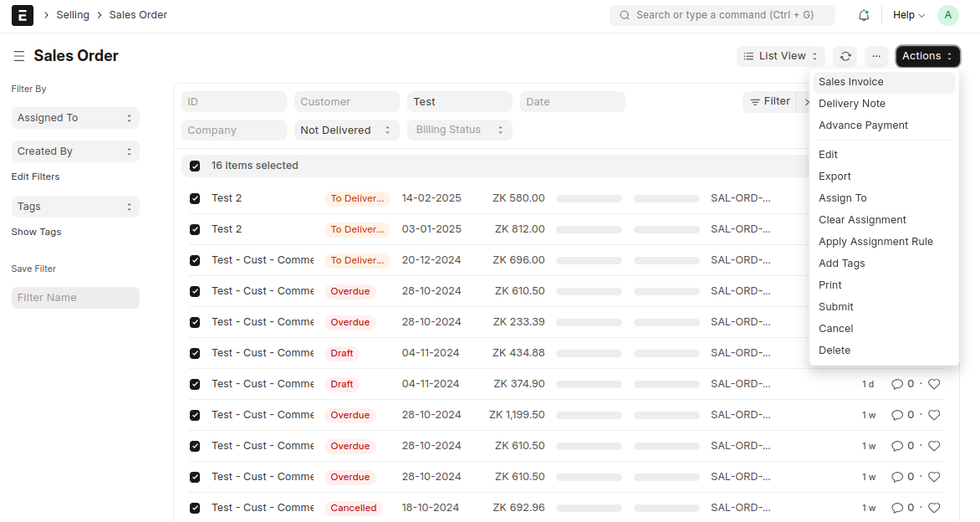
Task: Click the per-delivered bar of ZK 580.00 order
Action: (x=589, y=199)
